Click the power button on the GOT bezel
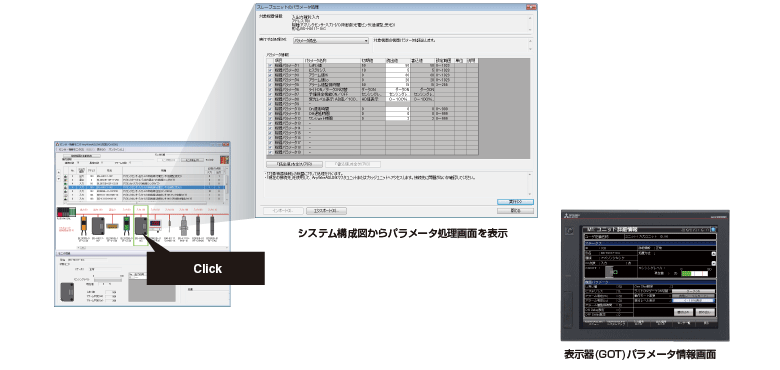 (x=570, y=231)
